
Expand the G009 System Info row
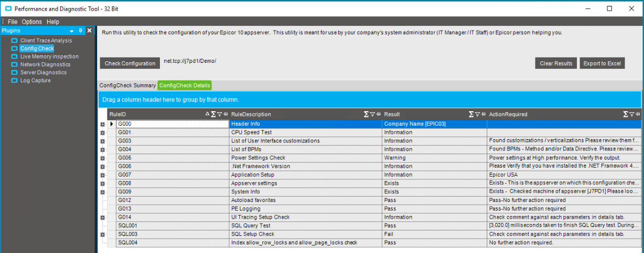(102, 192)
